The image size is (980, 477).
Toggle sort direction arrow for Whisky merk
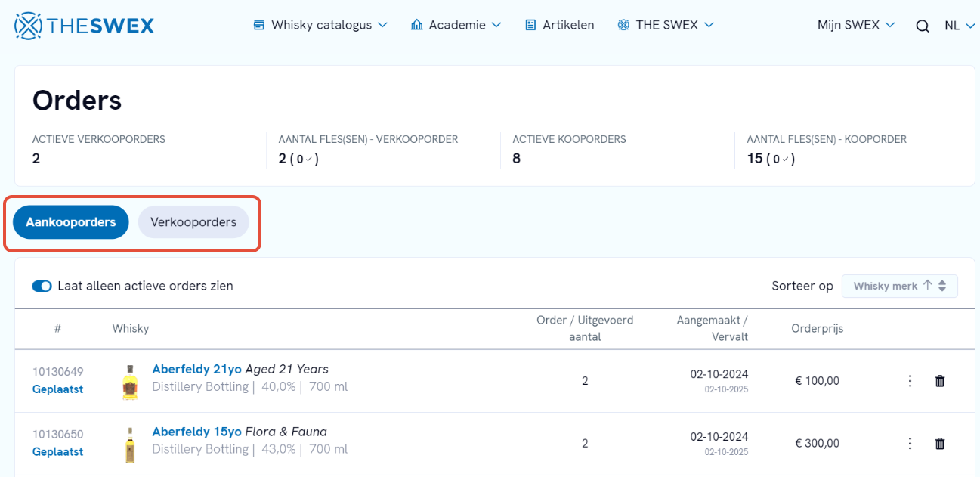[927, 286]
